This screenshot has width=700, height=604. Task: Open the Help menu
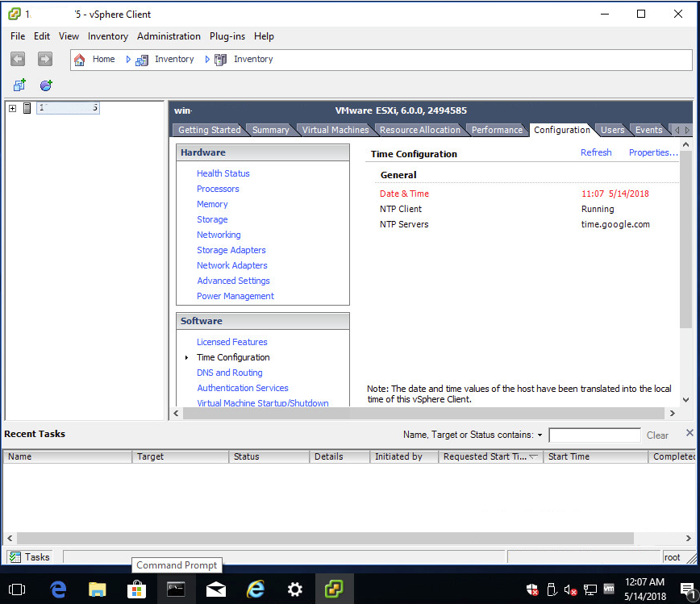(x=264, y=36)
